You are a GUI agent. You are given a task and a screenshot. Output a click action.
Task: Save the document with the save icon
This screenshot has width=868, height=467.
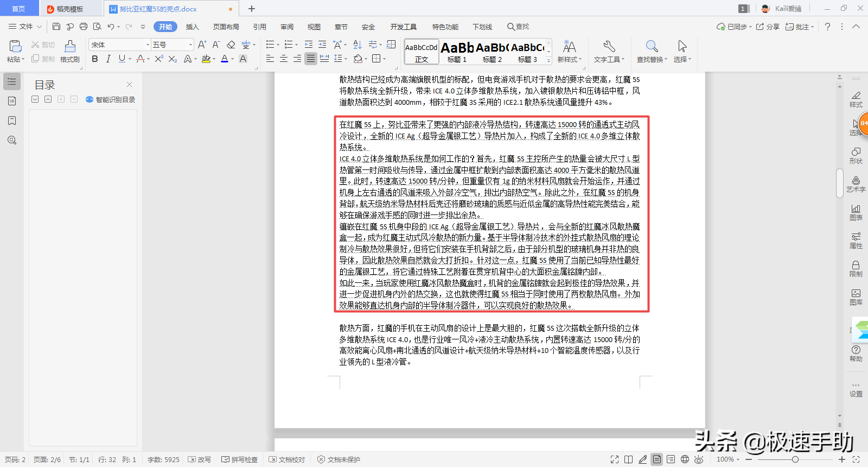pos(56,27)
